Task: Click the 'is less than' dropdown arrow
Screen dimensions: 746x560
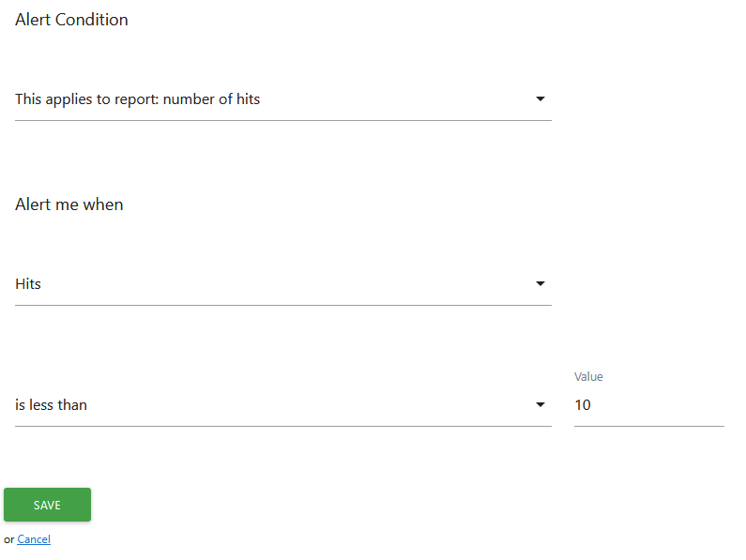Action: [x=540, y=405]
